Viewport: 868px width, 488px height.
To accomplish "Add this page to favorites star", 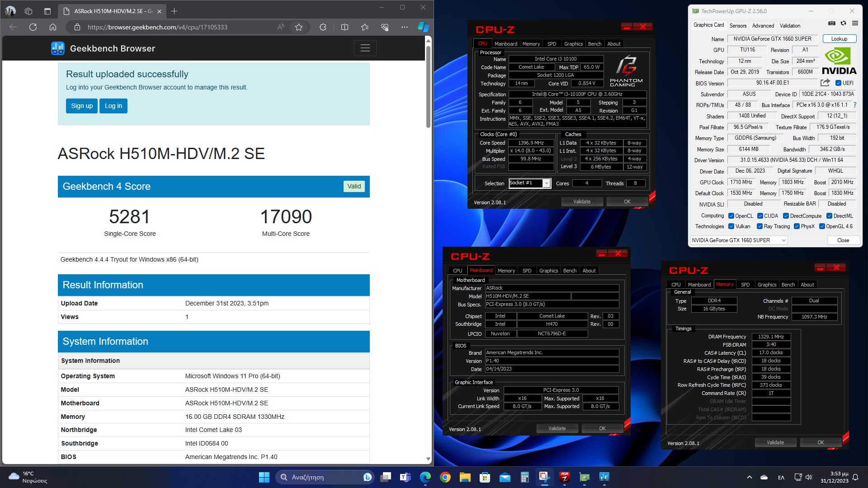I will tap(299, 27).
